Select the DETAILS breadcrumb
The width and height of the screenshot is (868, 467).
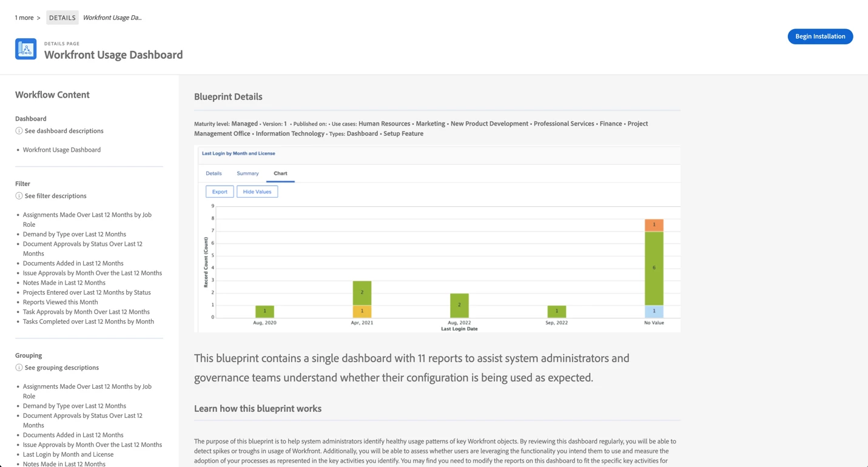(x=62, y=18)
